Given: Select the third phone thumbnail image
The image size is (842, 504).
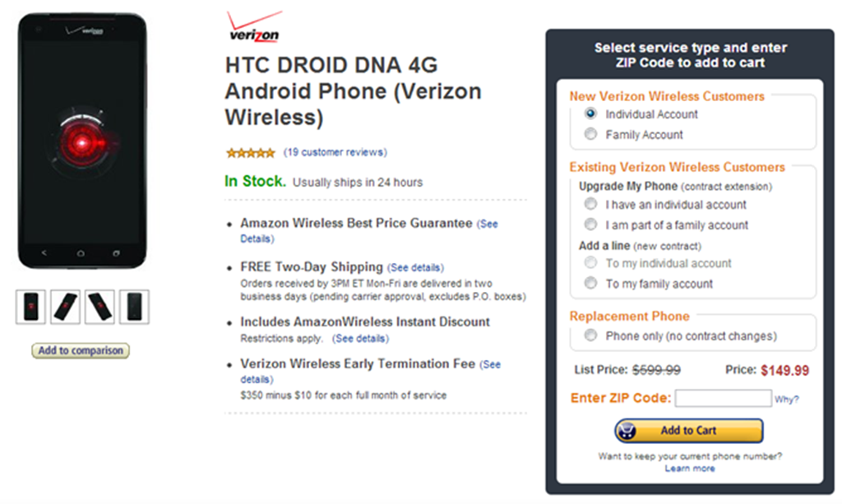Looking at the screenshot, I should click(x=99, y=307).
